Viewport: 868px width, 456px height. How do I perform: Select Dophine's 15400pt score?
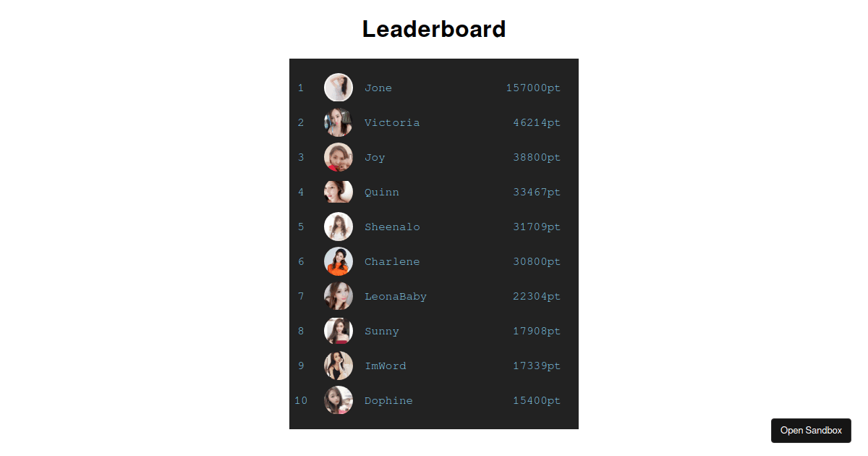pyautogui.click(x=537, y=401)
